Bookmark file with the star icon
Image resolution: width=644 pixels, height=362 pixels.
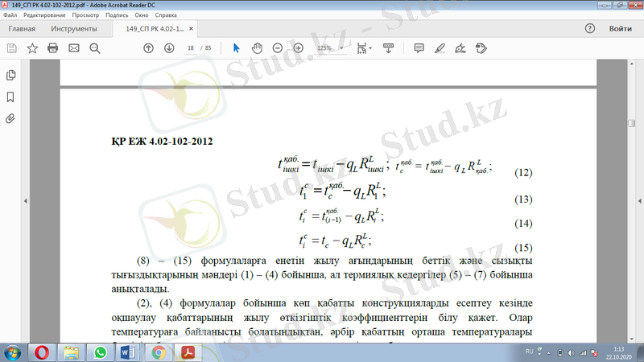(32, 48)
